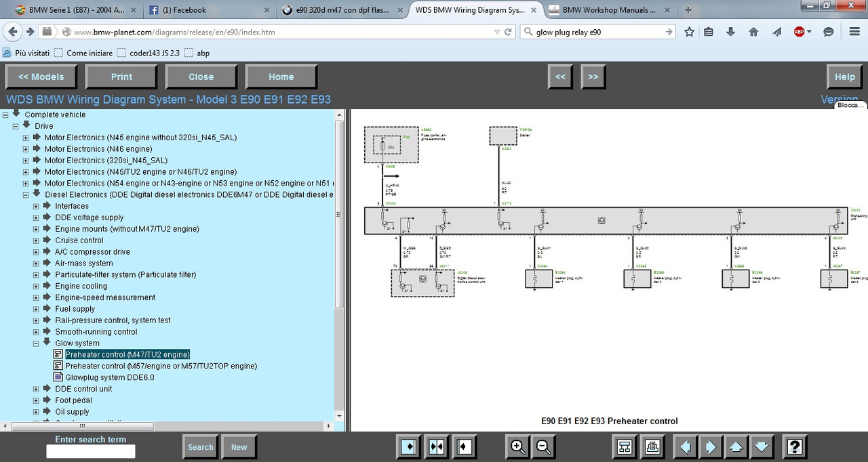The image size is (868, 462).
Task: Zoom in on the wiring diagram
Action: (x=517, y=447)
